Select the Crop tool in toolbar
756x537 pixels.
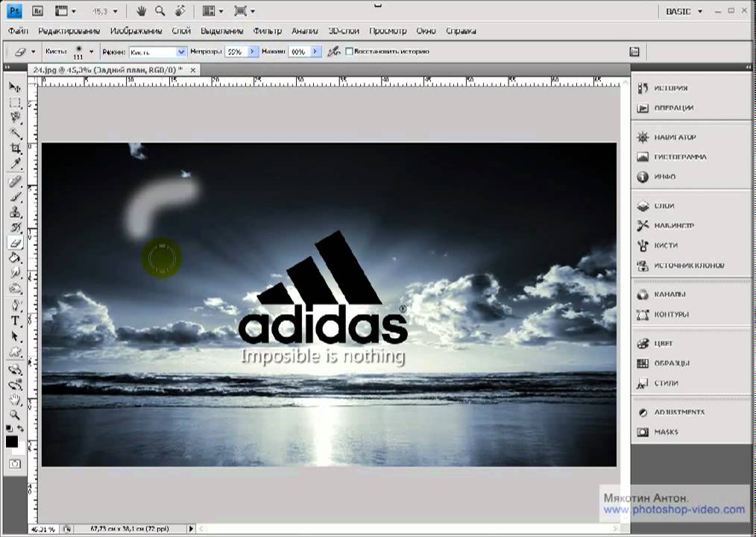[x=15, y=148]
